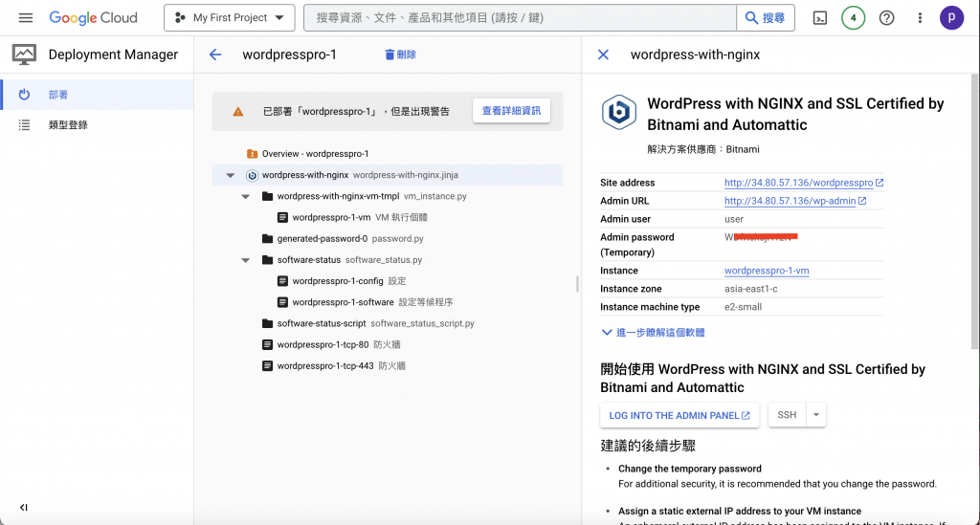The width and height of the screenshot is (980, 525).
Task: Select wordpresspro-1-tcp-443 firewall row
Action: click(388, 366)
